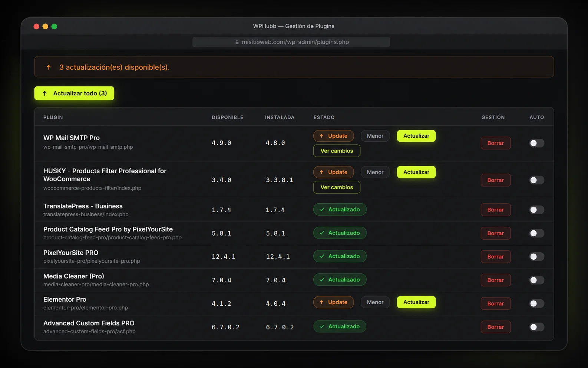Click the AUTO column header
Image resolution: width=588 pixels, height=368 pixels.
tap(537, 117)
